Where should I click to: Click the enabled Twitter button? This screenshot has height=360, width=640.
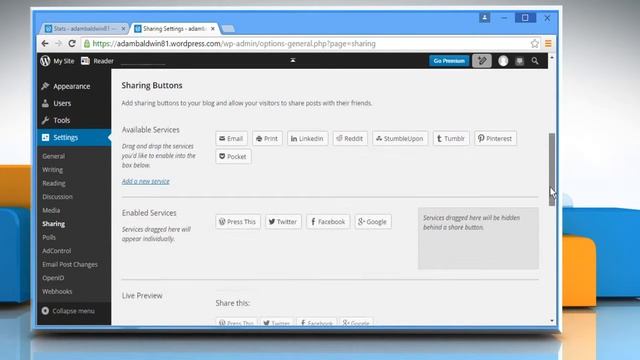[283, 222]
